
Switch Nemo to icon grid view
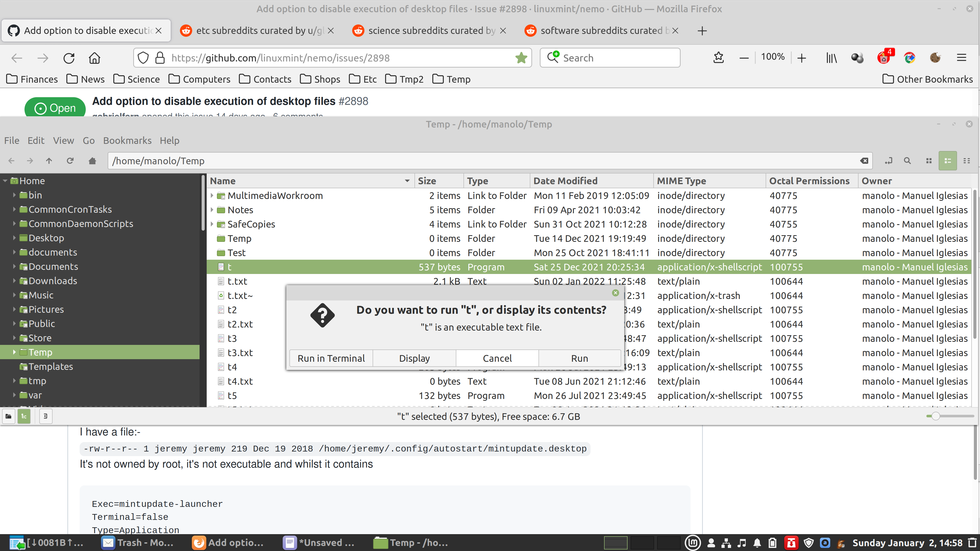point(928,160)
